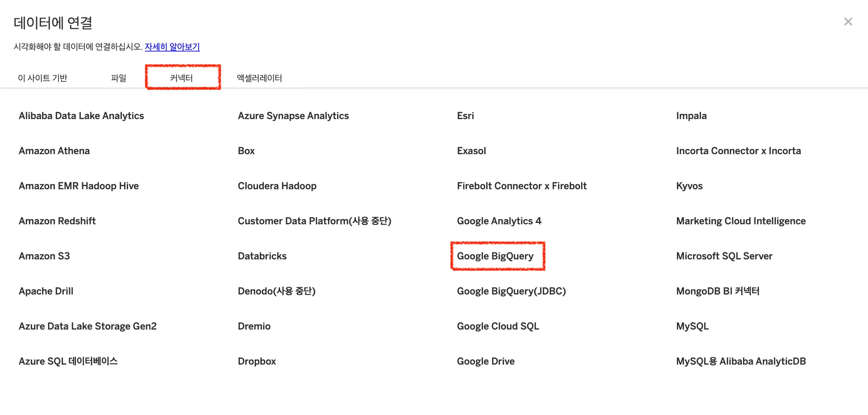Choose MongoDB BI 커넥터
Screen dimensions: 868x415
click(718, 291)
